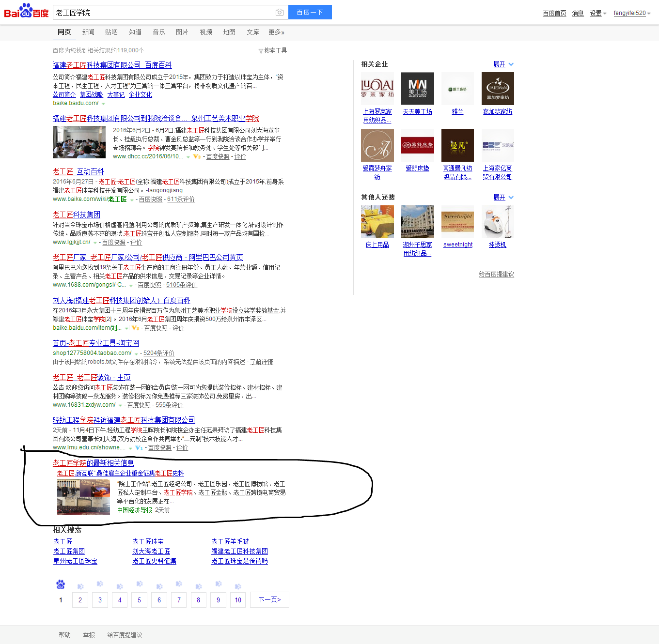Click V1 credit badge next to www.dhcc.cc

pos(196,156)
